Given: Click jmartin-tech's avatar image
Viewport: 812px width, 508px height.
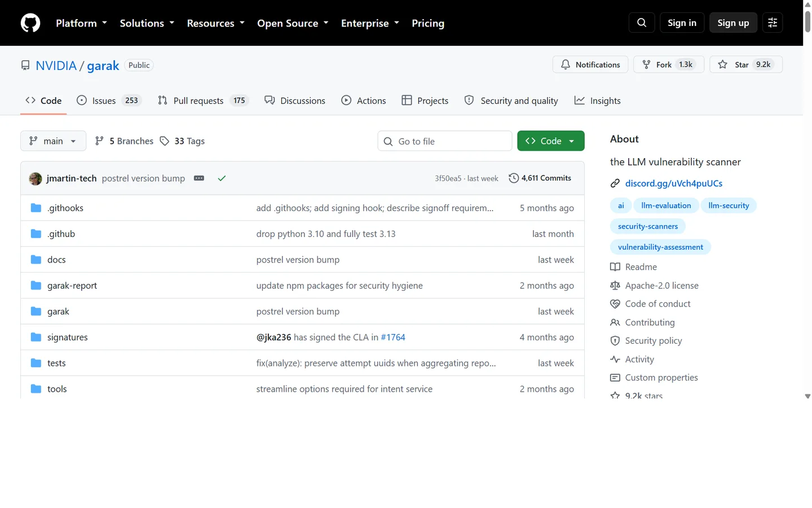Looking at the screenshot, I should point(36,178).
